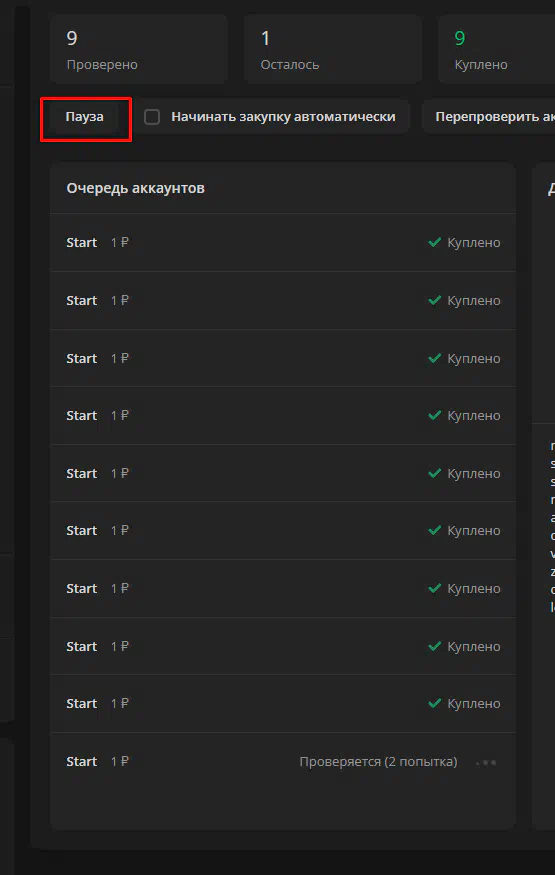Click green checkmark in second queue row
The width and height of the screenshot is (555, 875).
435,300
